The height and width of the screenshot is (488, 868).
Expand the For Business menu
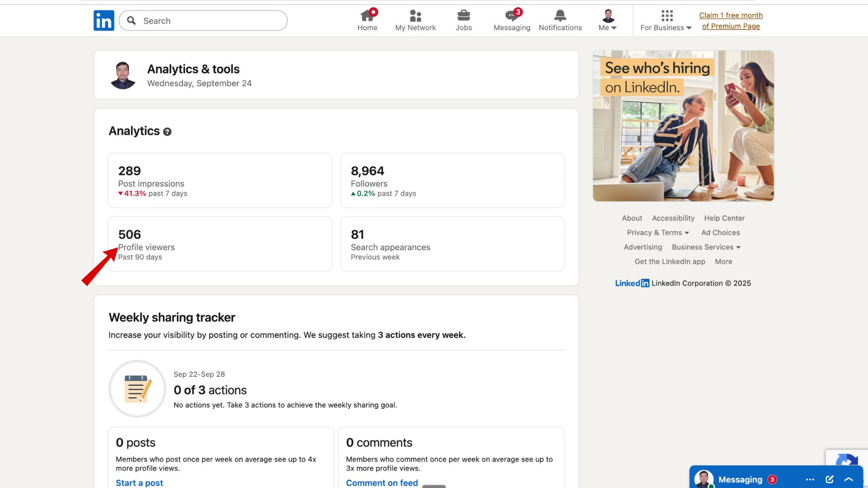point(666,21)
